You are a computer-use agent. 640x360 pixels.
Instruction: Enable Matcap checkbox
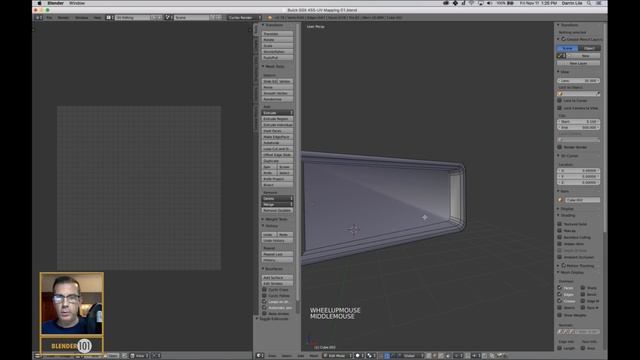point(560,231)
